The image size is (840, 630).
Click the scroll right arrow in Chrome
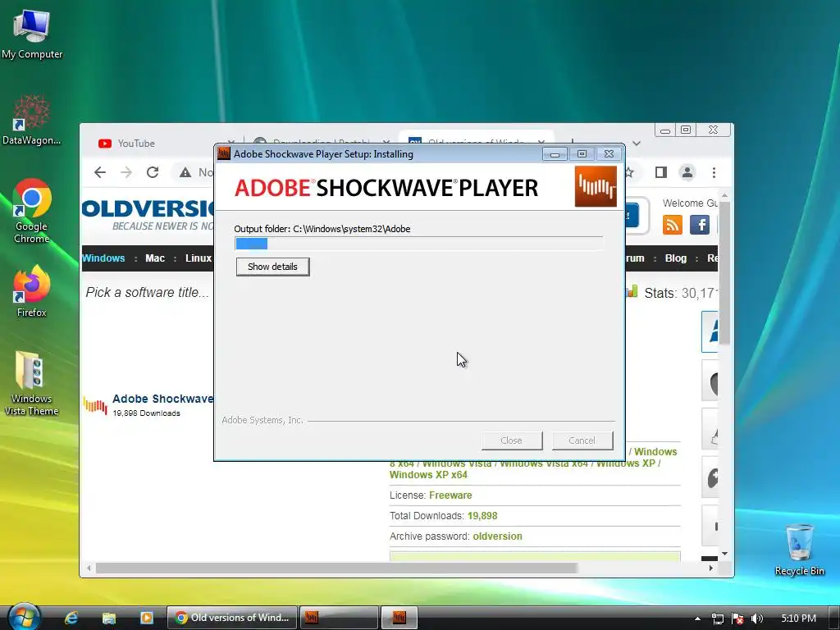coord(711,568)
